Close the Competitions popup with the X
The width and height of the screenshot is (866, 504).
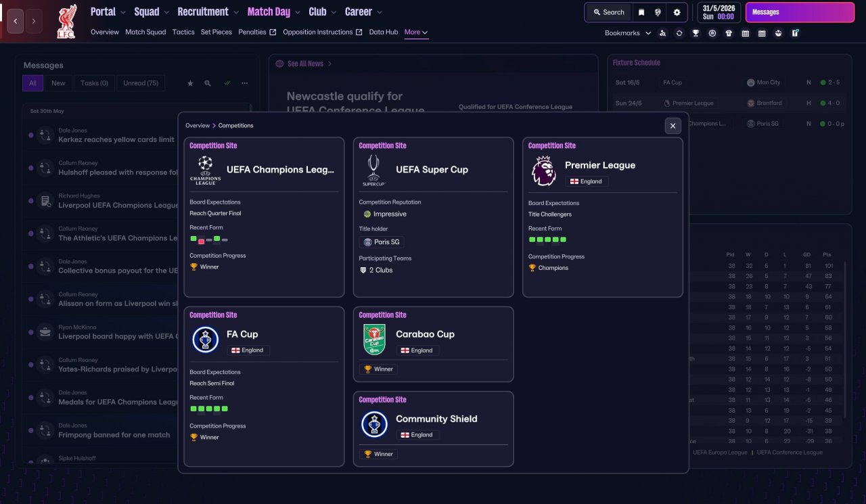tap(673, 126)
